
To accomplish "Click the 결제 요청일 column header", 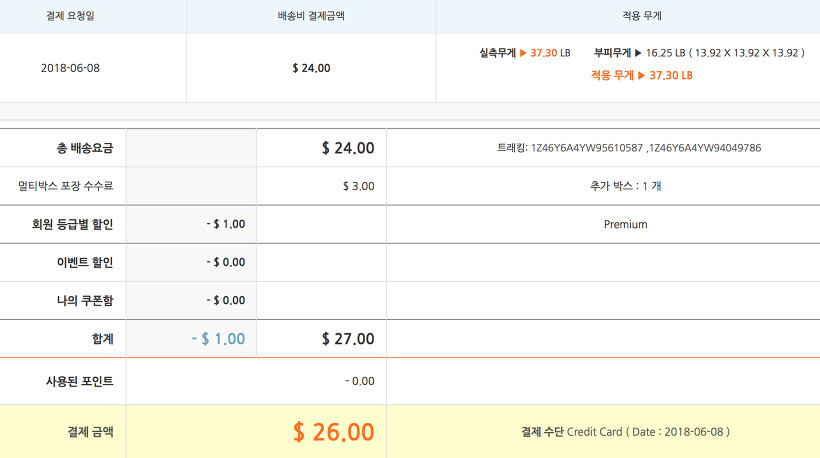I will [72, 16].
